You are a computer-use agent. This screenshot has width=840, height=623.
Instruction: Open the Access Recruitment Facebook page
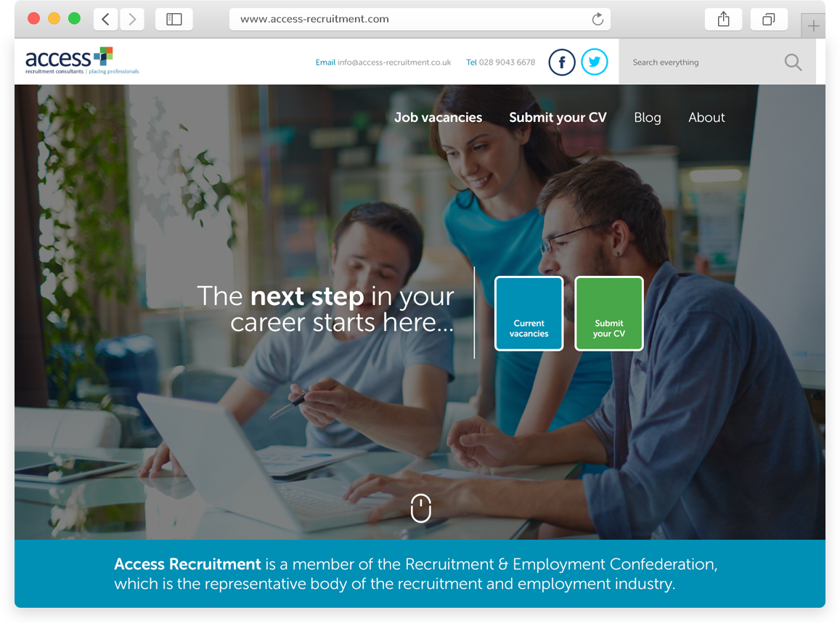click(x=562, y=62)
